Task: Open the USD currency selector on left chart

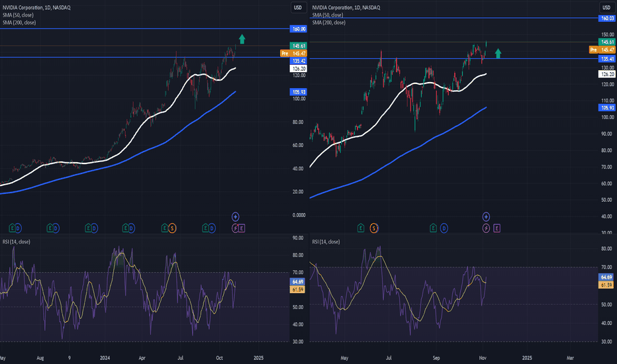Action: tap(298, 7)
